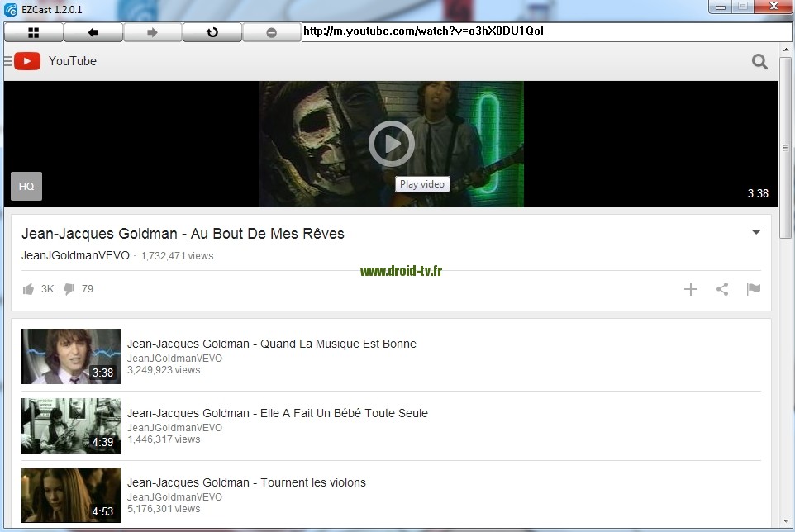Screen dimensions: 795x532
Task: Expand the video description arrow
Action: [x=756, y=232]
